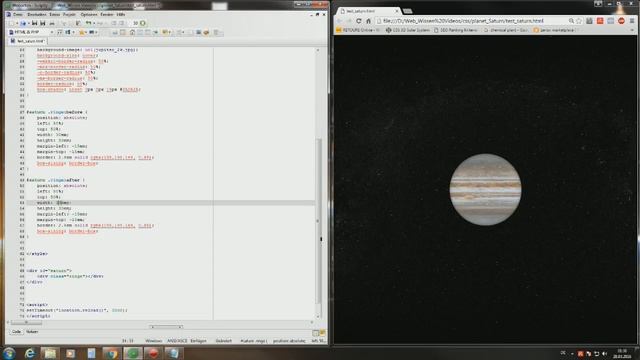Click the orange-red extension icon in Chrome
Image resolution: width=640 pixels, height=360 pixels.
pyautogui.click(x=600, y=21)
